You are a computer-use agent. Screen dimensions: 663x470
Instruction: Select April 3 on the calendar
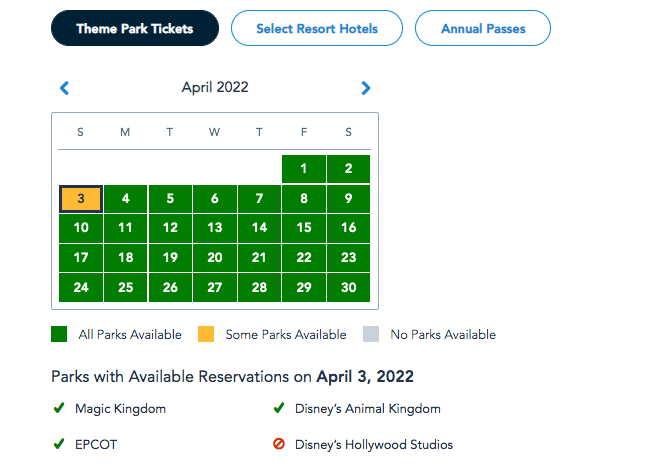81,198
